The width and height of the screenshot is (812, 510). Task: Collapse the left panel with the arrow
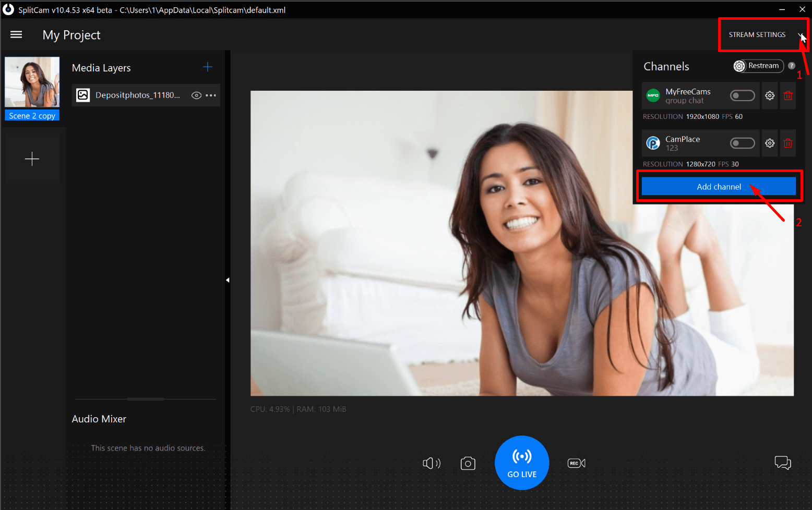coord(228,280)
